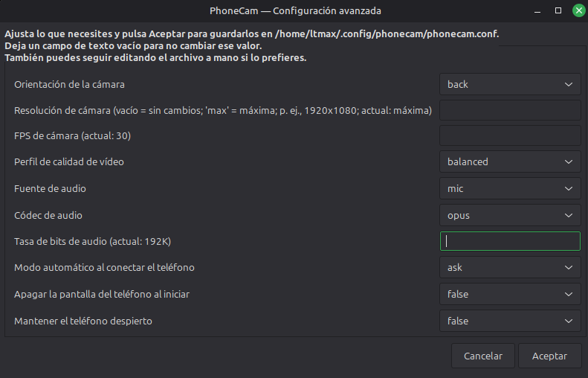Click the 'Fuente de audio' label
The width and height of the screenshot is (588, 378).
pyautogui.click(x=50, y=188)
